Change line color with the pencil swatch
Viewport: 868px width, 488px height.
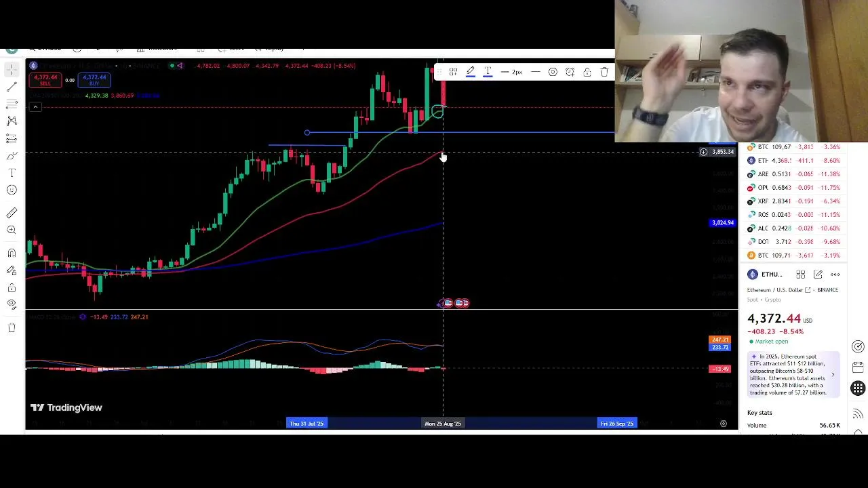[x=470, y=72]
